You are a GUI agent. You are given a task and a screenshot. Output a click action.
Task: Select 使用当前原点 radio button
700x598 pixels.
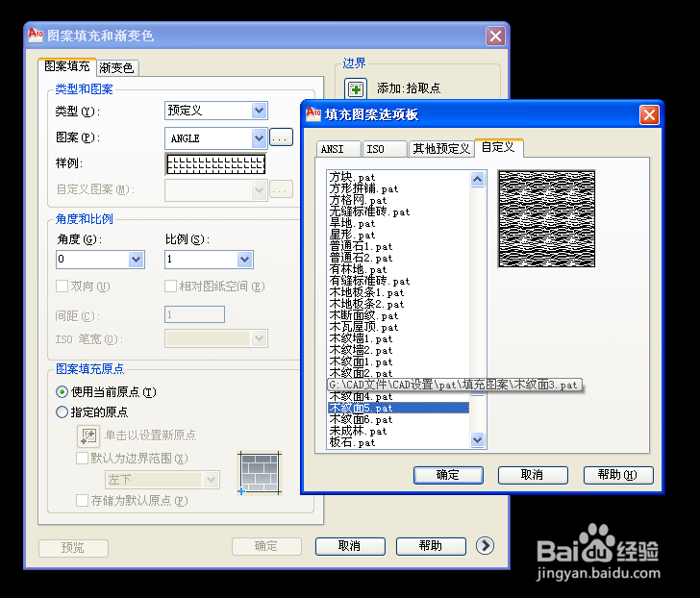coord(62,392)
